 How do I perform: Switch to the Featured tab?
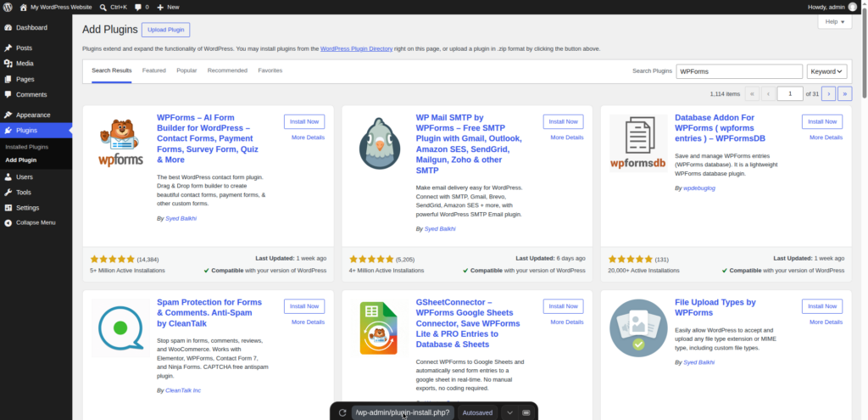tap(154, 71)
